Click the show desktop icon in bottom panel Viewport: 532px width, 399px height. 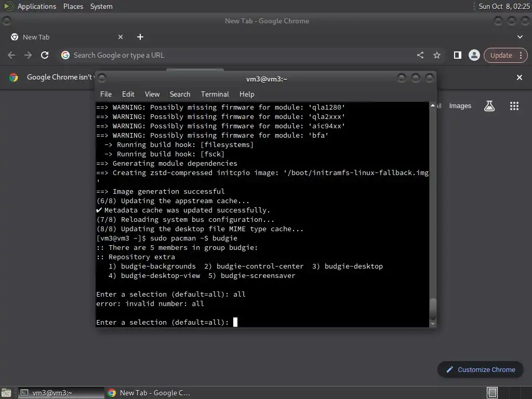(x=6, y=393)
